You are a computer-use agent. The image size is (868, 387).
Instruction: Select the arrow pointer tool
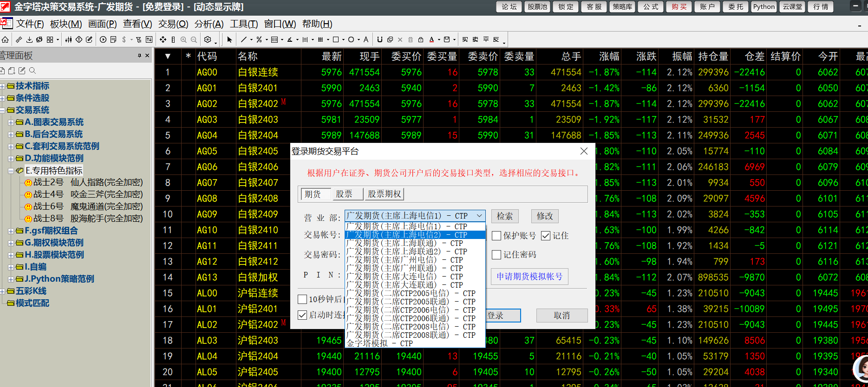229,40
